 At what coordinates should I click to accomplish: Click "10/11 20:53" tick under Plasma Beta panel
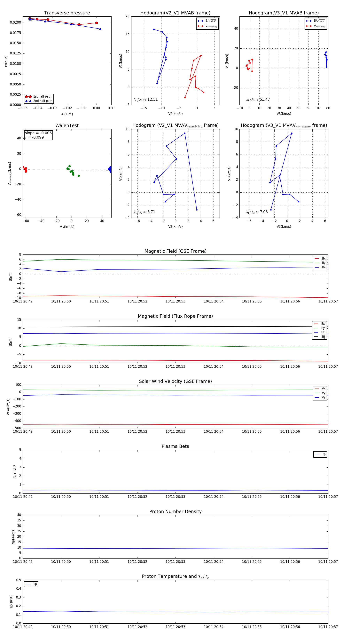[x=175, y=496]
